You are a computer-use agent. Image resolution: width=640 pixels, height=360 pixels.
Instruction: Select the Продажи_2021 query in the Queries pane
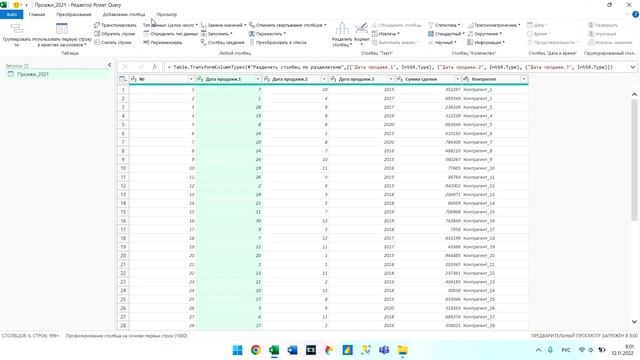pos(58,74)
